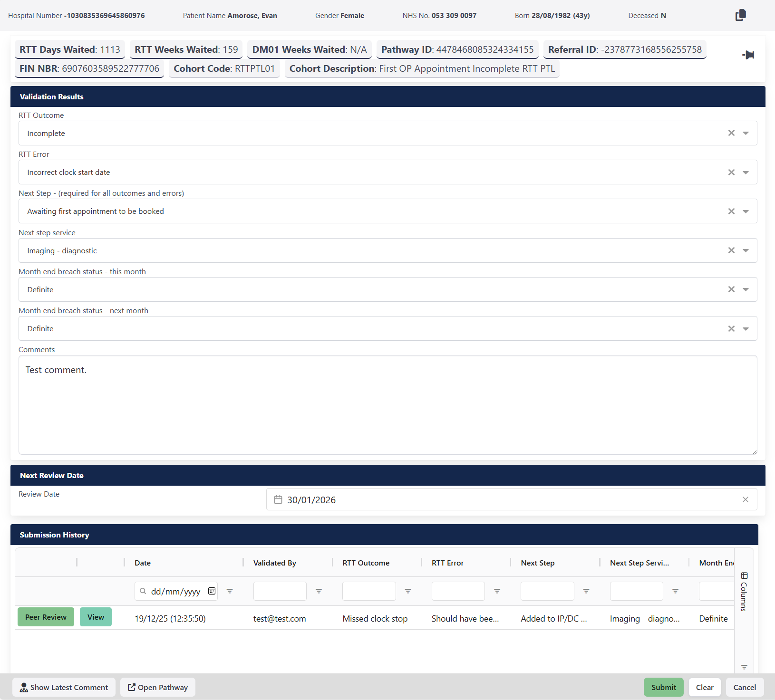Viewport: 775px width, 700px height.
Task: Expand the Next step service dropdown
Action: coord(746,250)
